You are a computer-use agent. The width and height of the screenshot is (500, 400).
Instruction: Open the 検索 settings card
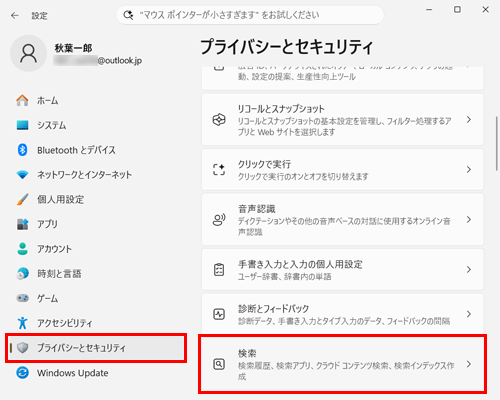click(x=343, y=364)
